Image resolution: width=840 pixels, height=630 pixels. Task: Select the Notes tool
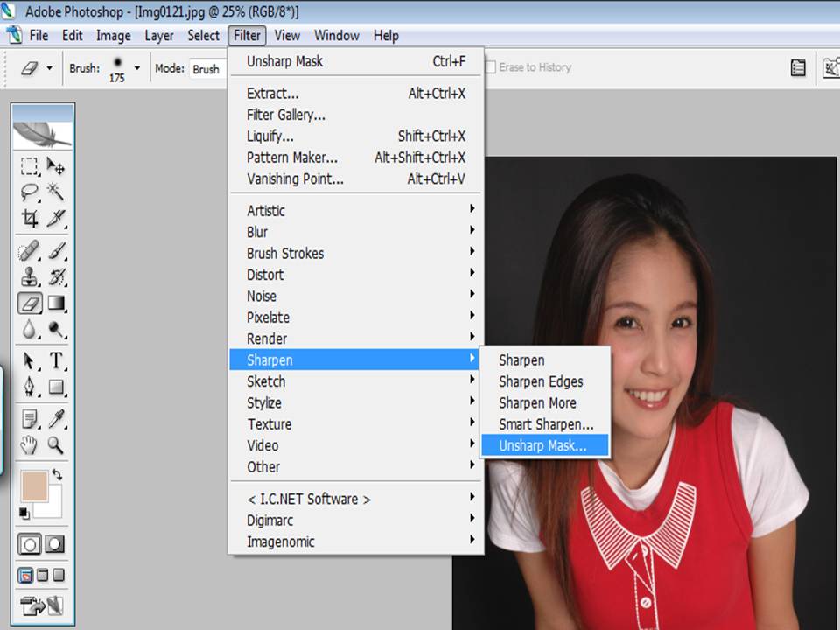point(30,419)
